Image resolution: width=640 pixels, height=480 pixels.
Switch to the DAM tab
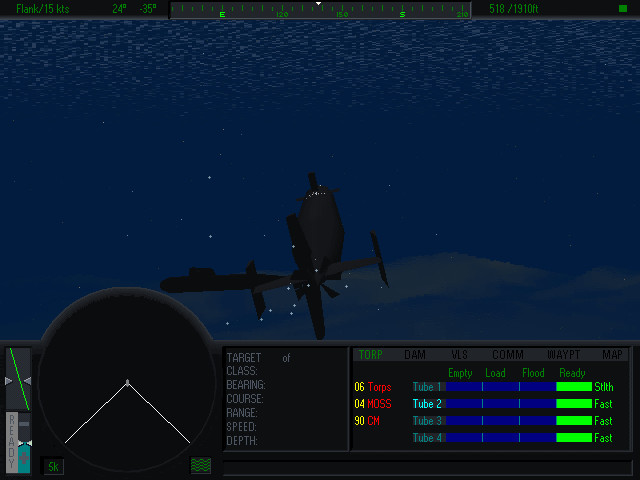415,355
